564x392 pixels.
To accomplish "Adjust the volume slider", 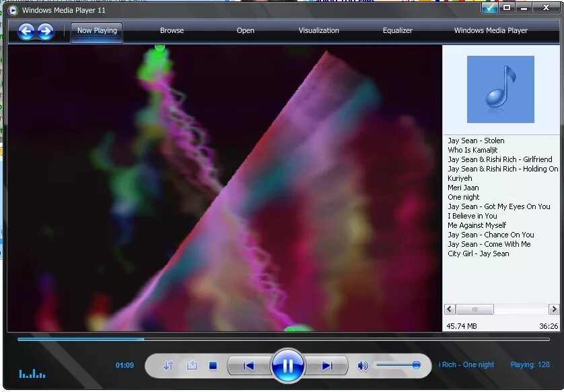I will coord(398,365).
